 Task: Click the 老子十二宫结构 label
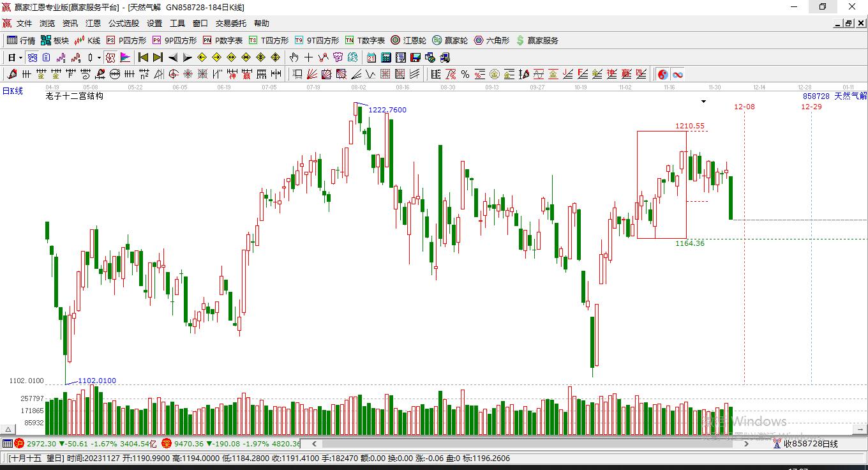74,96
